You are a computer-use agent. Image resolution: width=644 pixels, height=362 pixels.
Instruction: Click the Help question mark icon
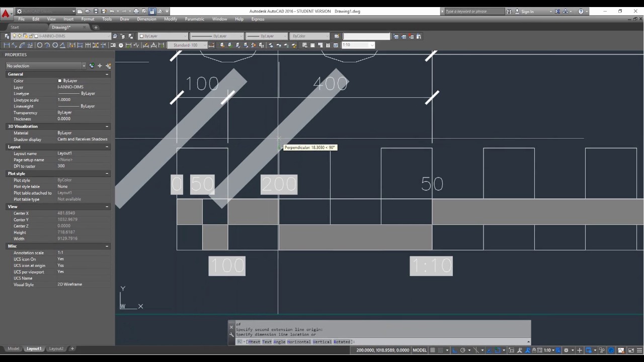click(581, 12)
